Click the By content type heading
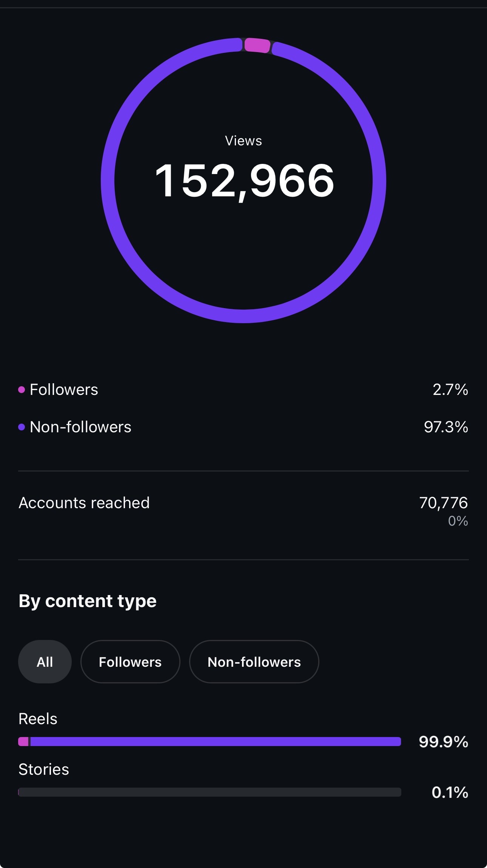The image size is (487, 868). (88, 601)
